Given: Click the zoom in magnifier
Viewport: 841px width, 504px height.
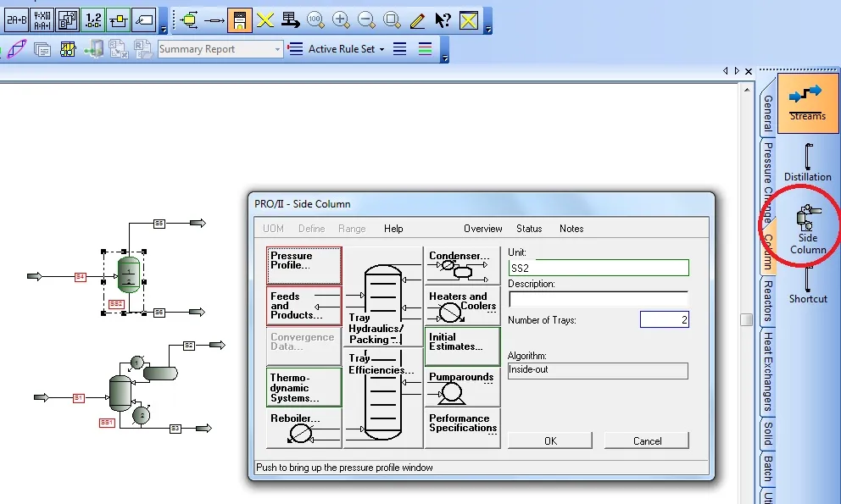Looking at the screenshot, I should coord(341,20).
